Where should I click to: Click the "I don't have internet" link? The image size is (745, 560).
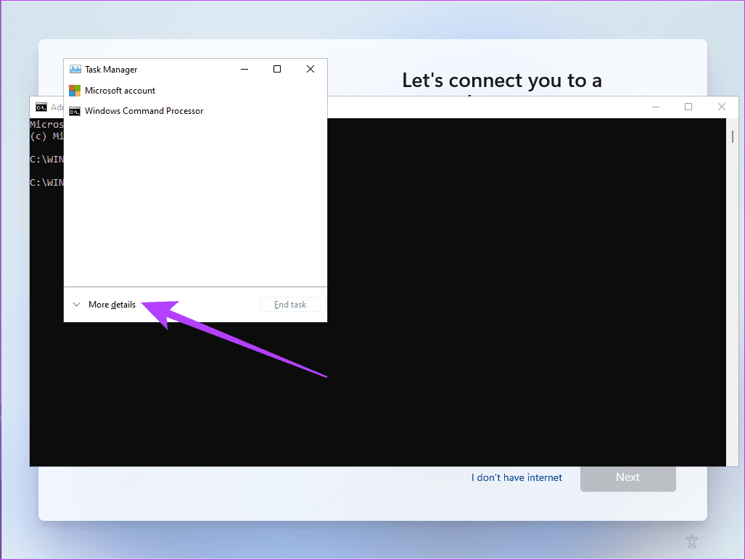[x=516, y=477]
